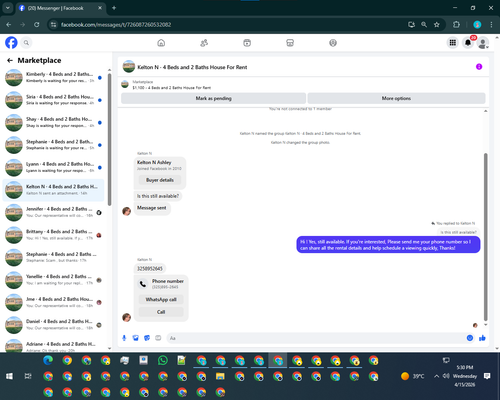
Task: Open Yanellie's conversation in the list
Action: pyautogui.click(x=53, y=280)
